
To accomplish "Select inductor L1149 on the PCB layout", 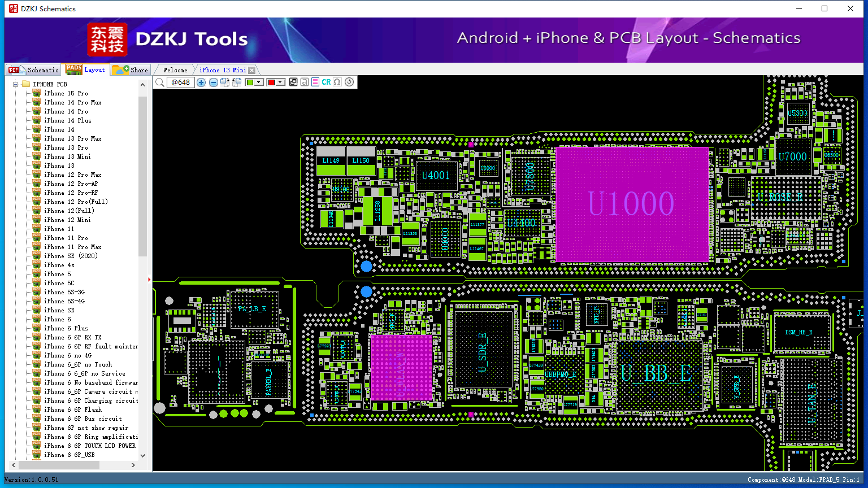I will [331, 161].
